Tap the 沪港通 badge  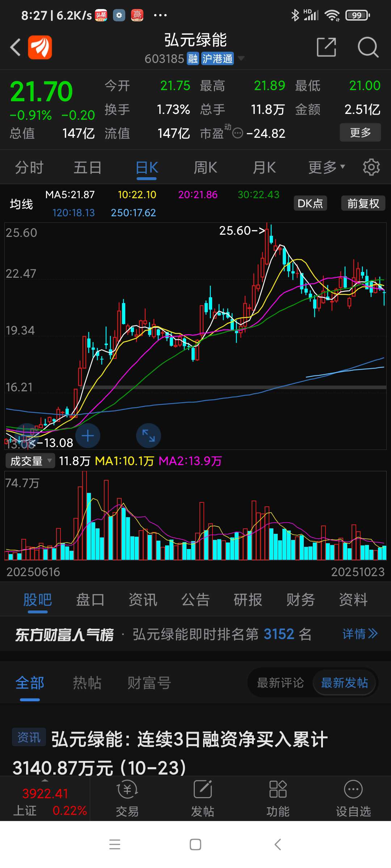(x=218, y=59)
